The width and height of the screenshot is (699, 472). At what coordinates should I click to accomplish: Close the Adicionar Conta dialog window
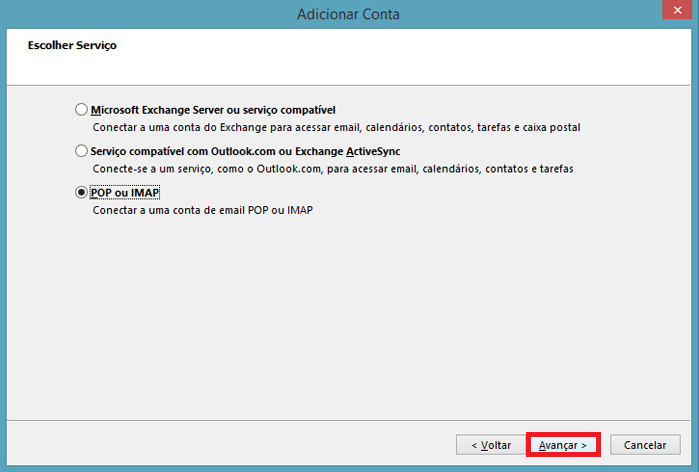pos(677,14)
